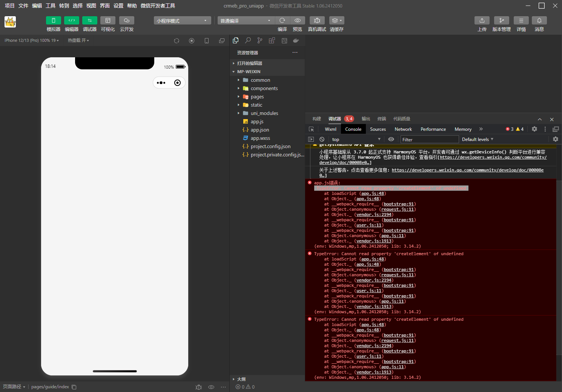Click the compile refresh icon
This screenshot has height=392, width=562.
pos(282,20)
